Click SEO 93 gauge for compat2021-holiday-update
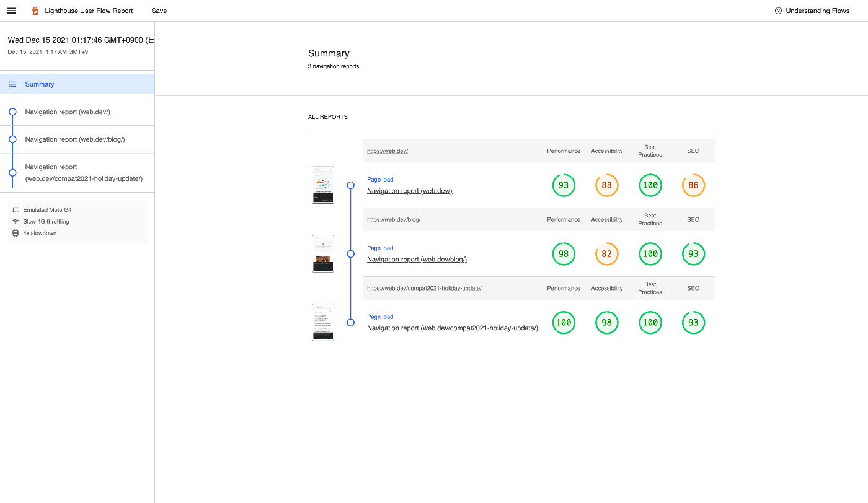 pyautogui.click(x=693, y=323)
